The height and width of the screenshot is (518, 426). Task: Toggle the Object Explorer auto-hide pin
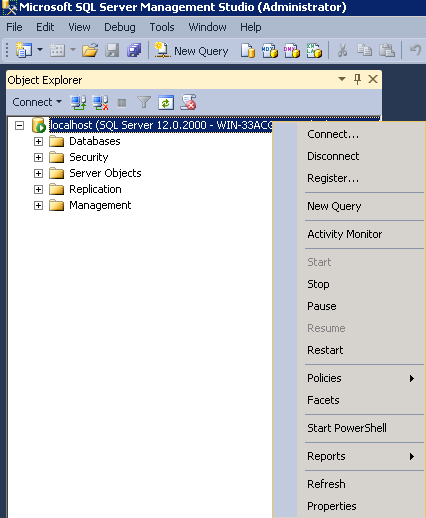pyautogui.click(x=357, y=79)
